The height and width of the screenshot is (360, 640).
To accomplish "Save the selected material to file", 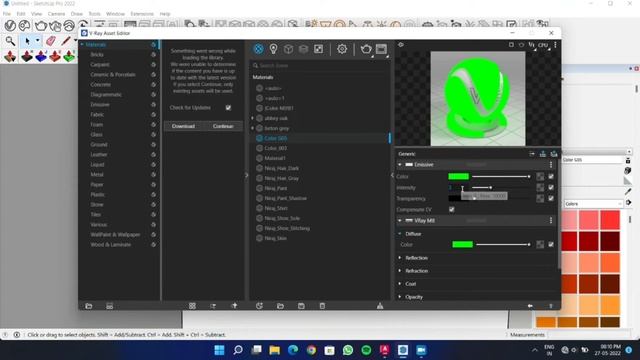I will (x=301, y=306).
